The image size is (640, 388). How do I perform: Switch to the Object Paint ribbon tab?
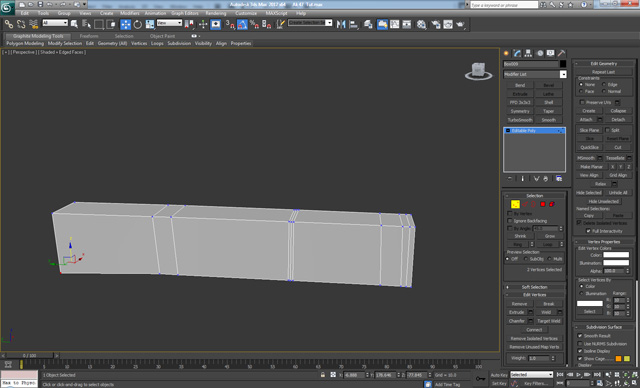(x=162, y=36)
